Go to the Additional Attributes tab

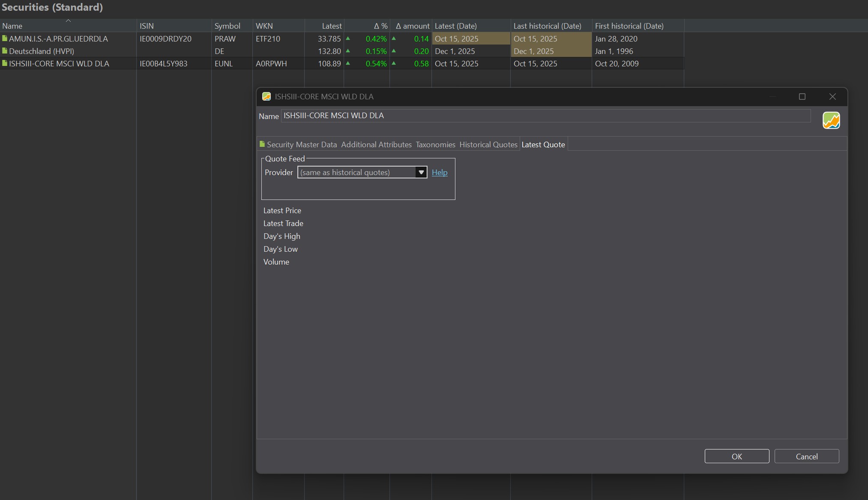376,145
